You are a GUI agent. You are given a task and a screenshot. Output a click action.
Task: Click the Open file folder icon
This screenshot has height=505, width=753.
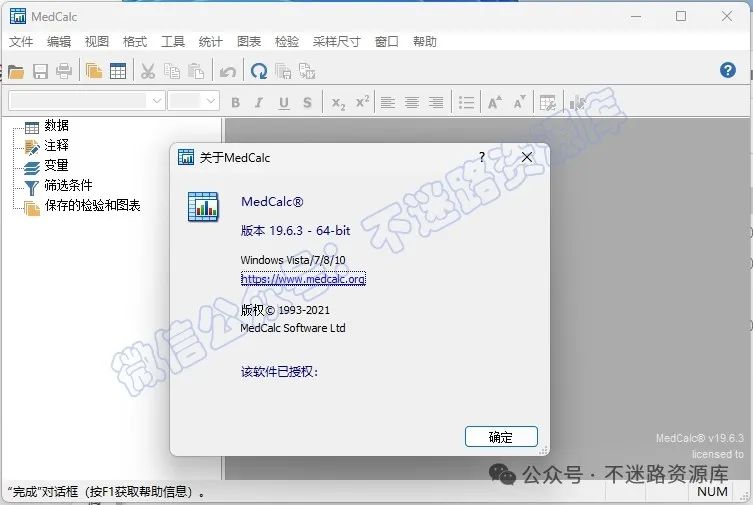(x=16, y=72)
